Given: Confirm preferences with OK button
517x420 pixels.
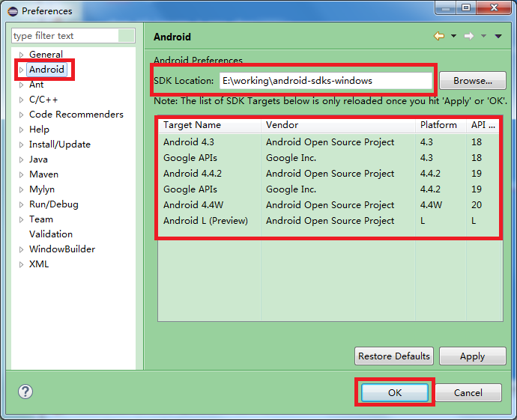Looking at the screenshot, I should coord(395,392).
